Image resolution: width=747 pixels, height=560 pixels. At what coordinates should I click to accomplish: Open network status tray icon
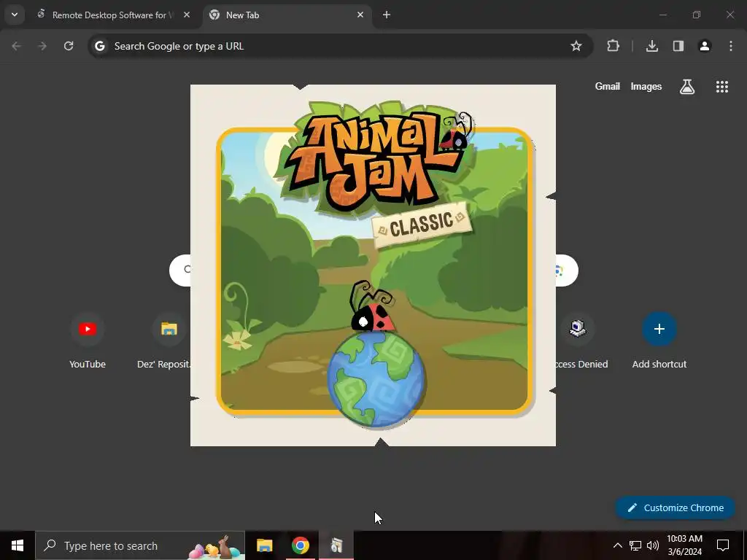(635, 545)
